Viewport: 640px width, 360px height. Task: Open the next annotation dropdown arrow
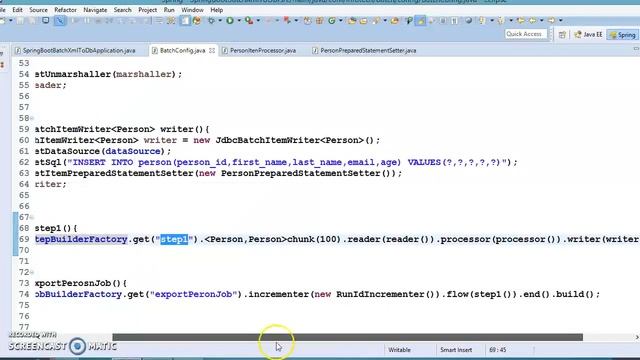pos(492,20)
